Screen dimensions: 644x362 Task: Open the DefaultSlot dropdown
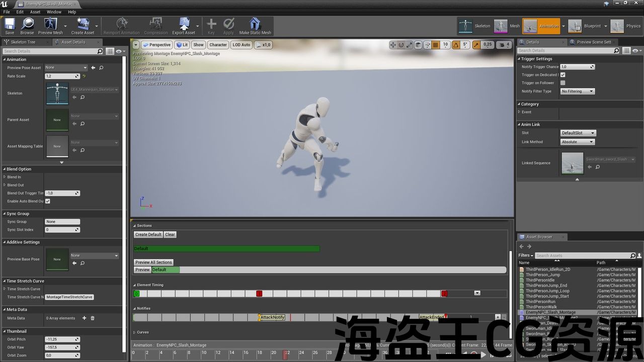[578, 133]
